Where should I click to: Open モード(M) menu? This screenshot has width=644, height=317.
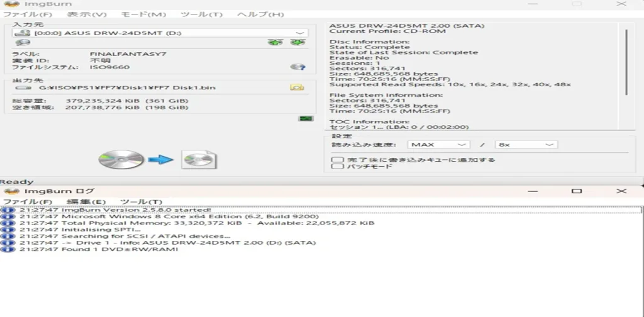143,14
